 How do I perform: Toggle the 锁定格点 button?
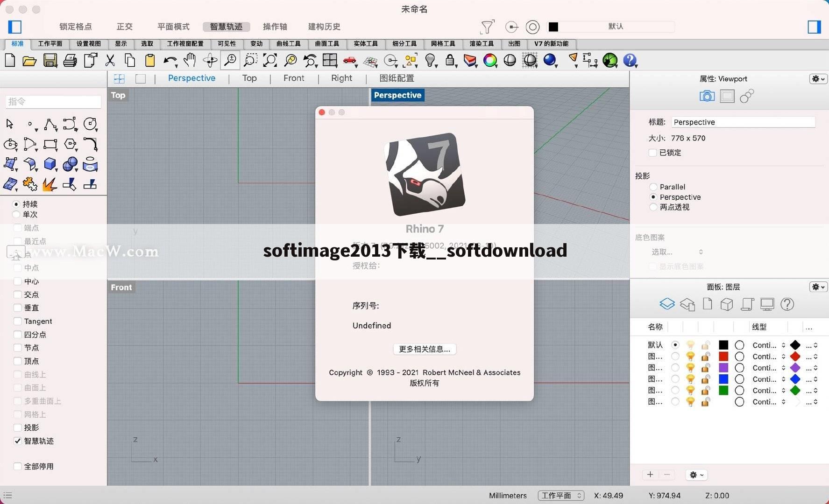point(75,27)
